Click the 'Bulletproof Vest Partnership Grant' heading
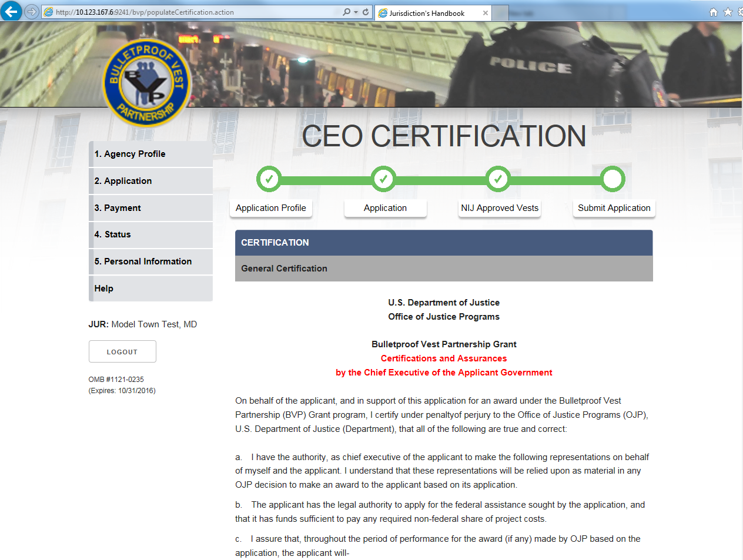This screenshot has height=560, width=743. tap(444, 344)
